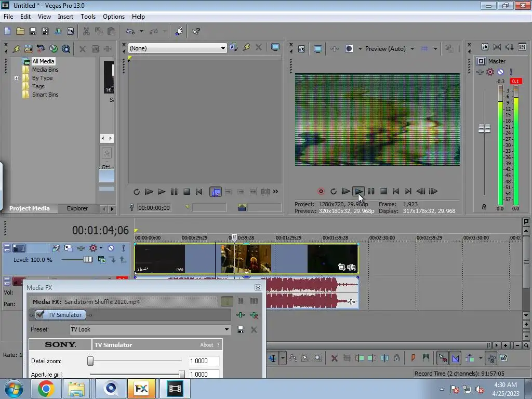Click the video track Level slider handle
The height and width of the screenshot is (399, 532).
[x=87, y=260]
